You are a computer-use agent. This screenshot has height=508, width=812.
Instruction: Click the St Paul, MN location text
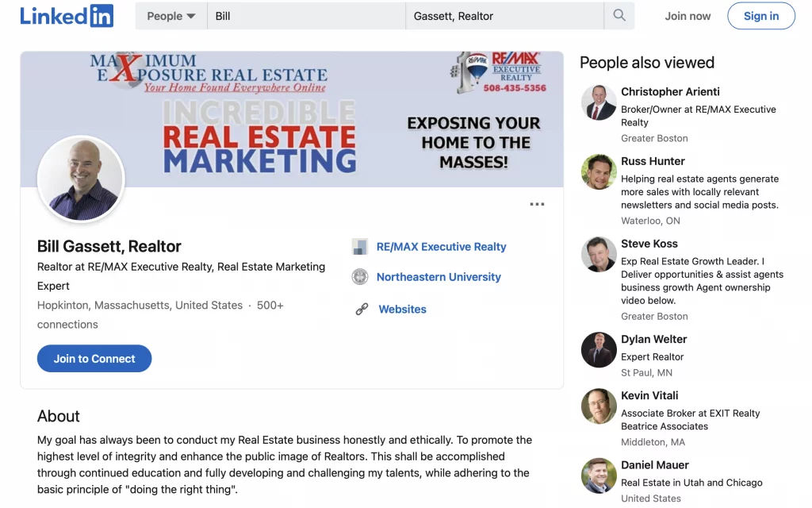[646, 373]
